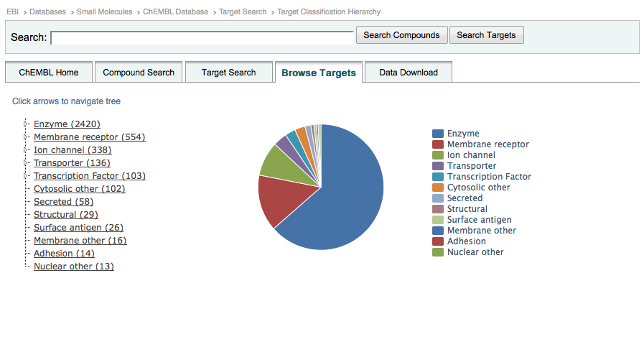Click the 'Membrane receptor' legend label
This screenshot has width=644, height=342.
(488, 144)
